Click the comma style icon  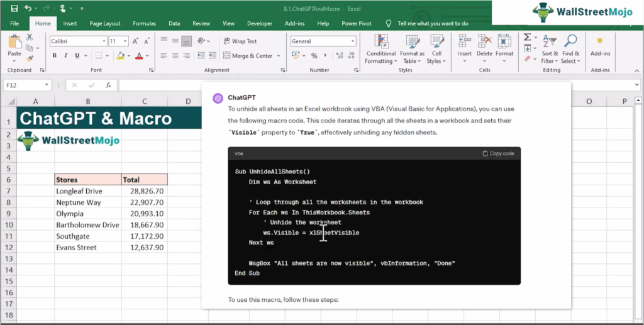point(325,55)
